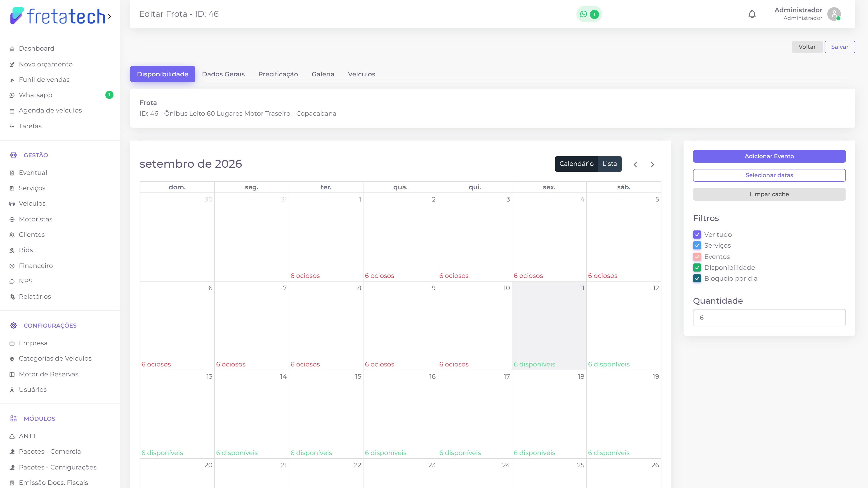Toggle the Disponibilidade filter checkbox
The image size is (868, 488).
pos(697,268)
